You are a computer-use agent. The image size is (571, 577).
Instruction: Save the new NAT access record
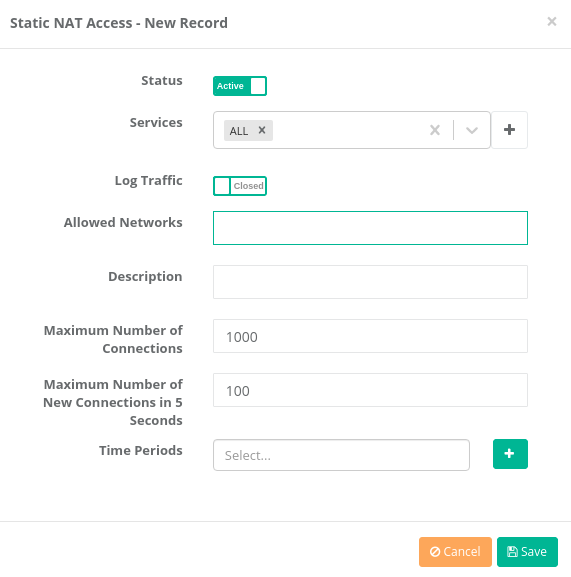coord(527,552)
